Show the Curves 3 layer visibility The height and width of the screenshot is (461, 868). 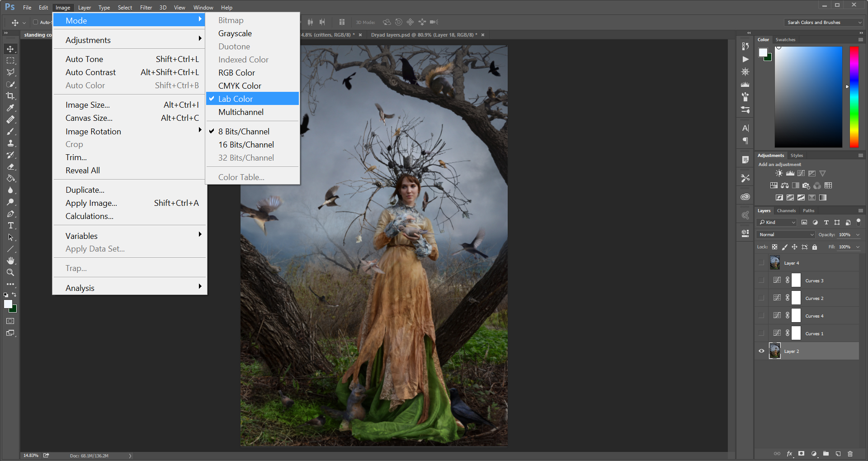(761, 280)
